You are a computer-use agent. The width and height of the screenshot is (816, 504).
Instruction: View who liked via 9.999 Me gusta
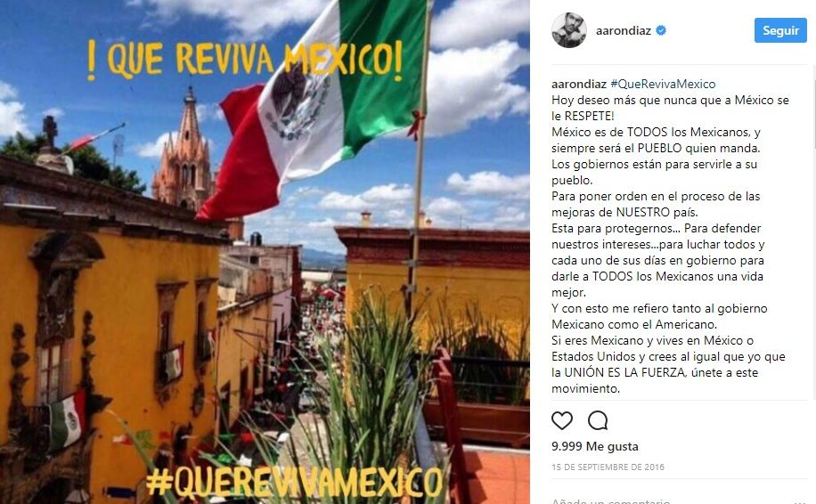click(595, 446)
